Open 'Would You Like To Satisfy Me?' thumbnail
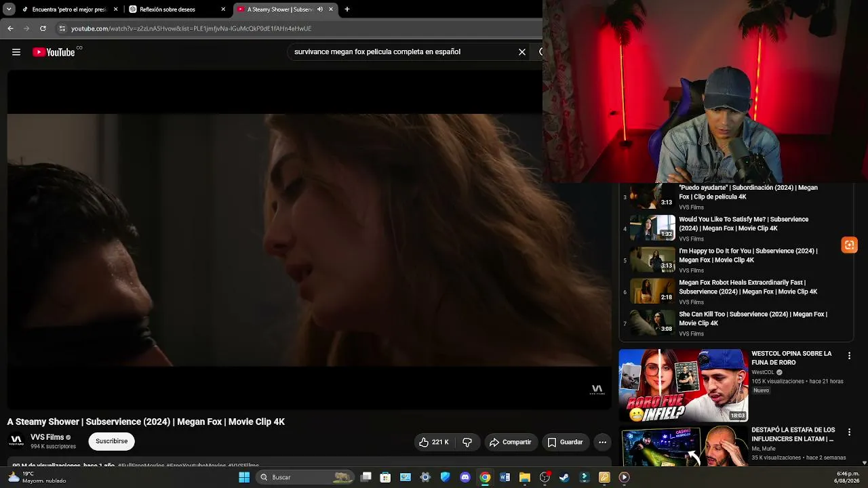The image size is (868, 488). [652, 228]
